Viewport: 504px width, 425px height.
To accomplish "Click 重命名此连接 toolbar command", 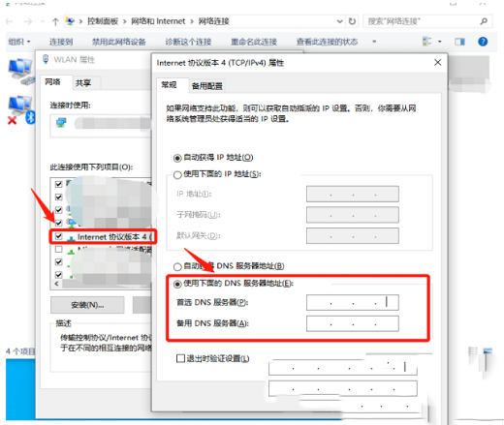I will [x=254, y=42].
